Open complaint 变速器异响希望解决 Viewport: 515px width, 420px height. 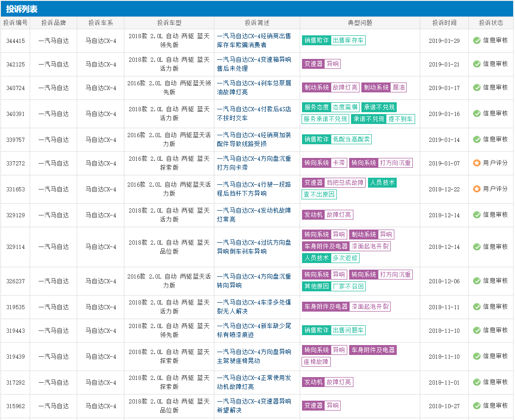[x=254, y=406]
